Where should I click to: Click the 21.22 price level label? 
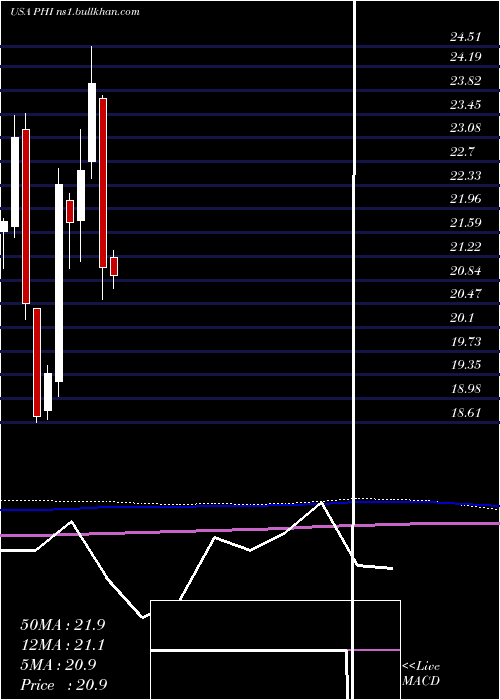tap(466, 246)
